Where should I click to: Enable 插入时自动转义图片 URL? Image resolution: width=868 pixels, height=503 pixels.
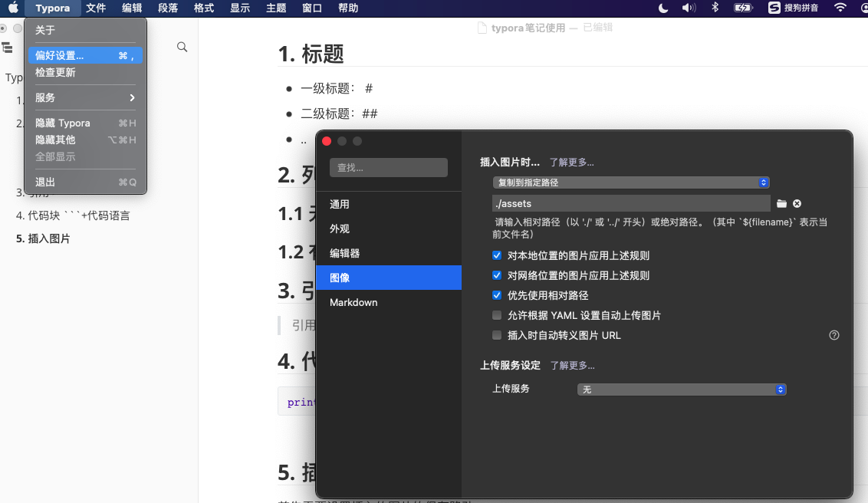497,335
